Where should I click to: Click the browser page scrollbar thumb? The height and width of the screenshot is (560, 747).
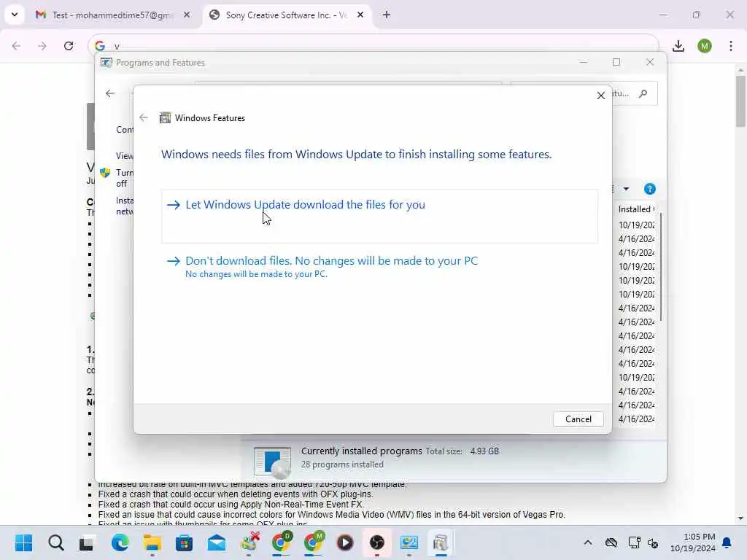(740, 101)
